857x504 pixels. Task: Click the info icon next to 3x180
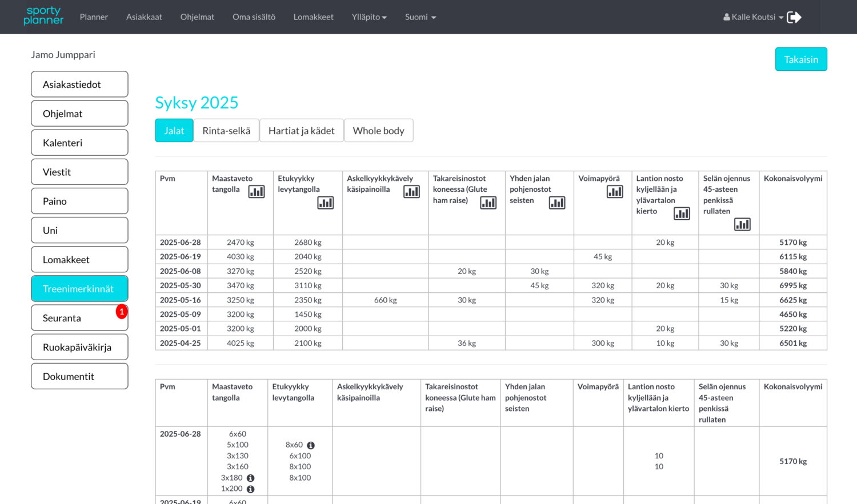pos(250,478)
